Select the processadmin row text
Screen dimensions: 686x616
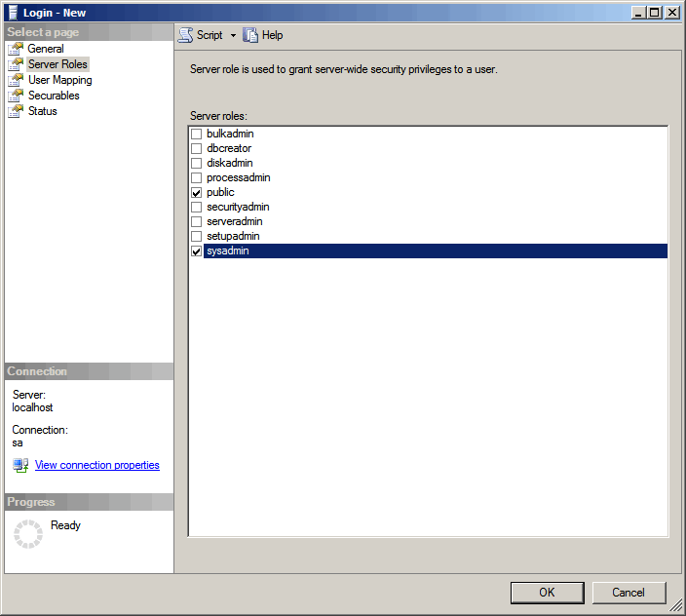tap(239, 177)
